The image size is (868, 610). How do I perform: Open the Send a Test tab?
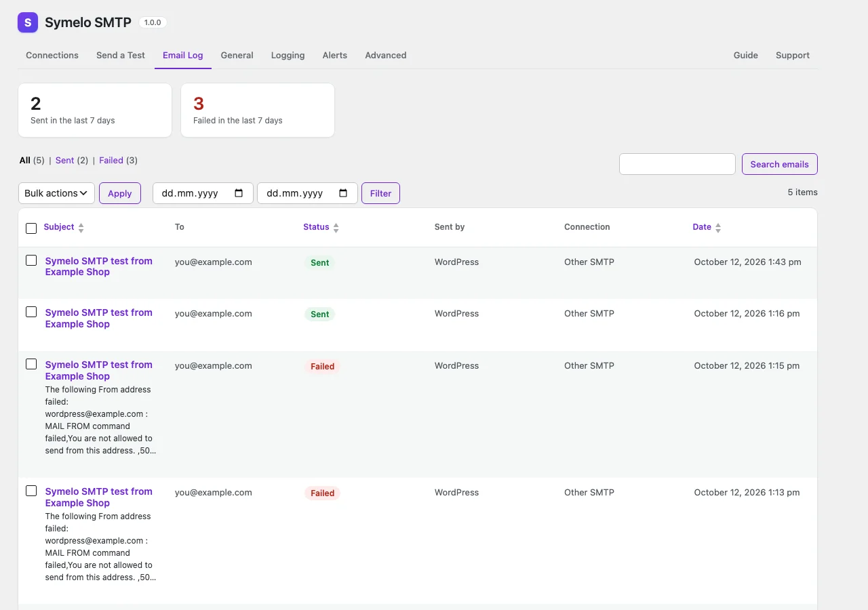click(121, 56)
